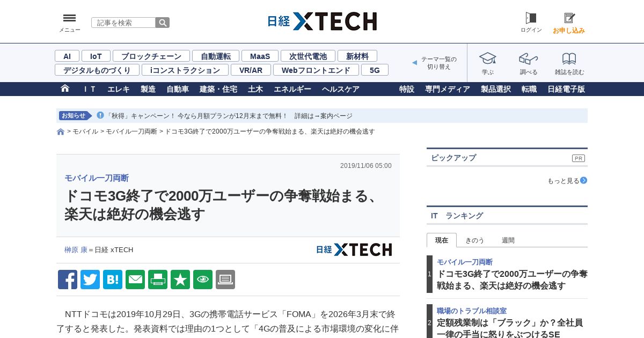Open the 自動車 navigation menu
Viewport: 644px width, 338px height.
[x=178, y=89]
